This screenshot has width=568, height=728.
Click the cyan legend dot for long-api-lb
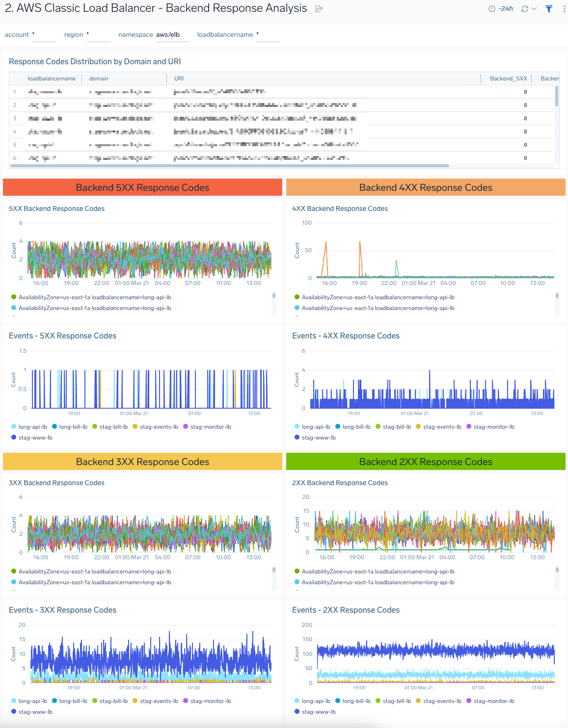click(x=13, y=308)
